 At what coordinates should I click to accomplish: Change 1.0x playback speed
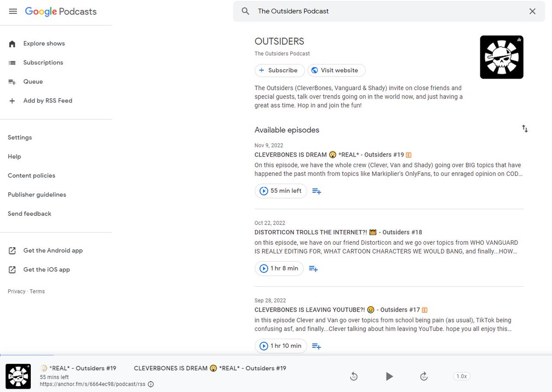pos(461,376)
